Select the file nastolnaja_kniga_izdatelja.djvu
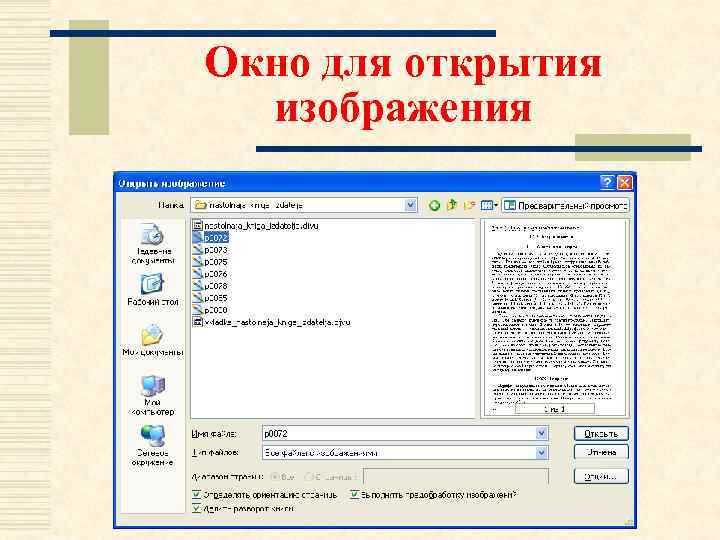Image resolution: width=720 pixels, height=540 pixels. [255, 225]
